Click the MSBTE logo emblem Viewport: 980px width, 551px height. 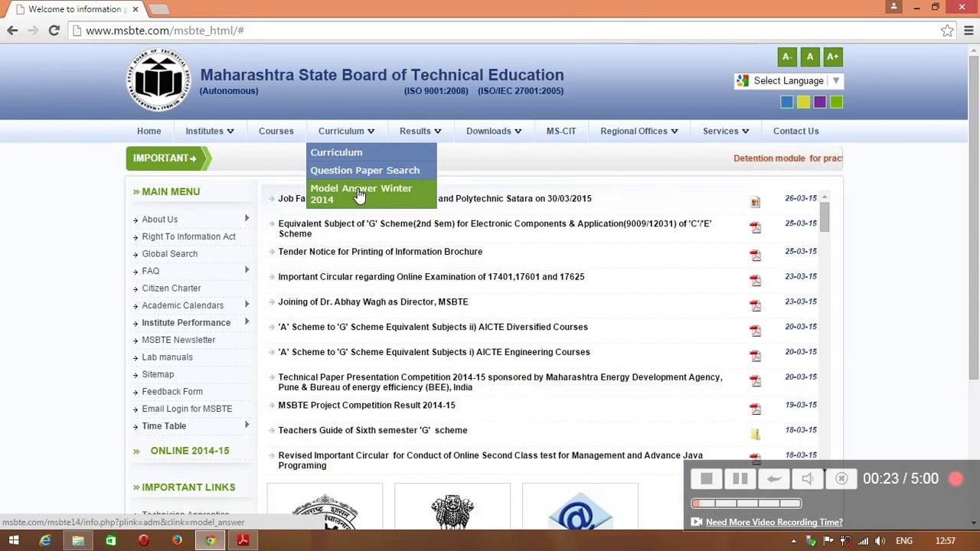158,80
